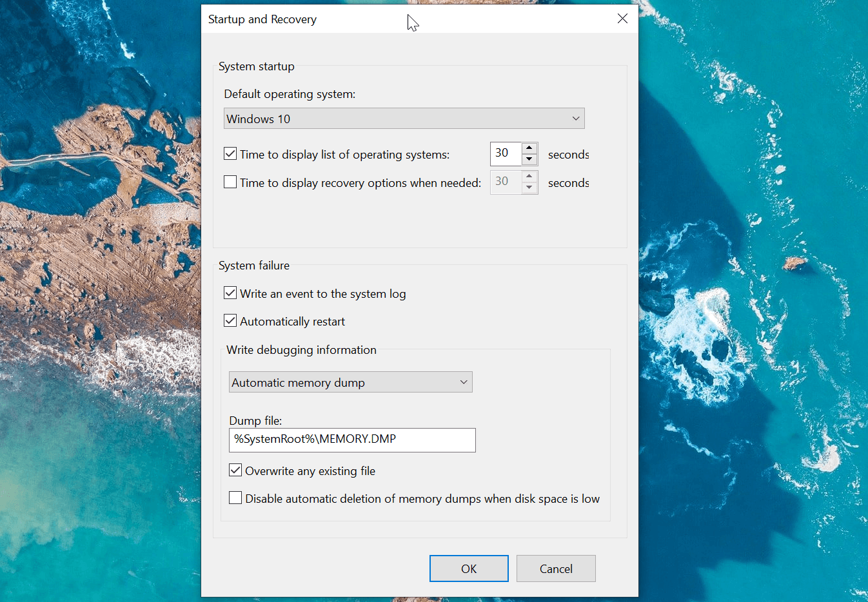Uncheck Overwrite any existing file

(x=235, y=471)
